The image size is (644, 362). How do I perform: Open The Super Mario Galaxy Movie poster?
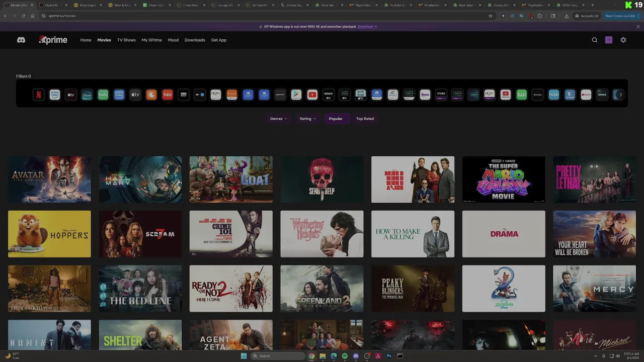[x=504, y=179]
